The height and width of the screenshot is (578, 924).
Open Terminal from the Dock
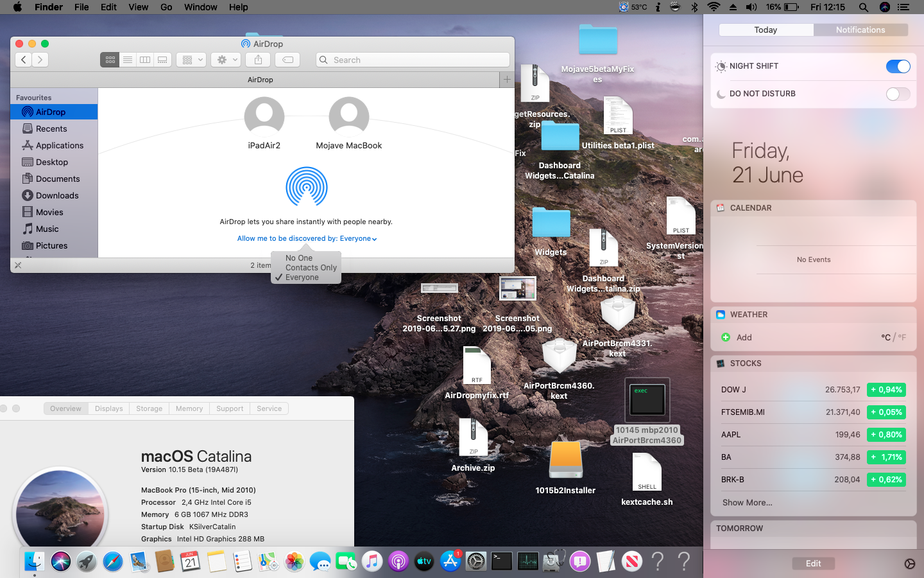coord(502,561)
